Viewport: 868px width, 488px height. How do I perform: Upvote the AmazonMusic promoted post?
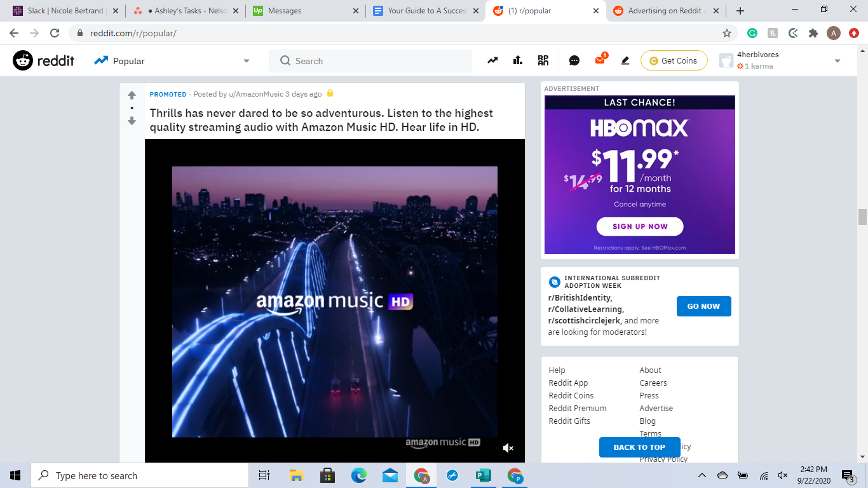(132, 95)
